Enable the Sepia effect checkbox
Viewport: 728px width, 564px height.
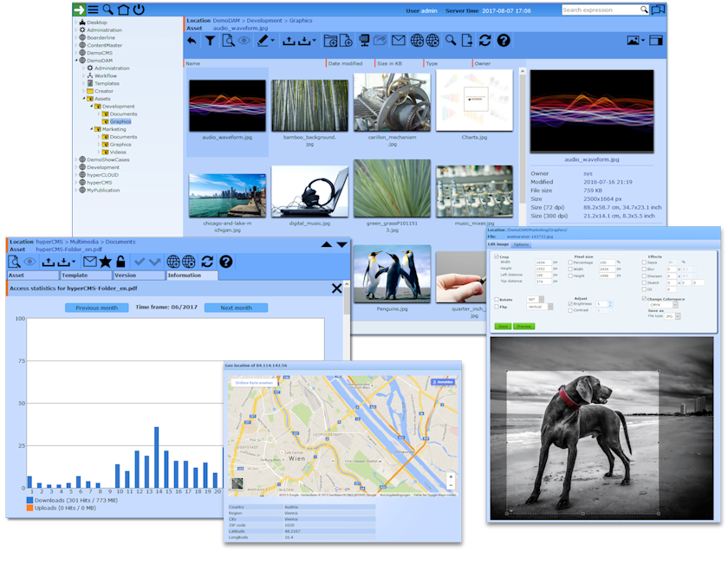[x=644, y=263]
